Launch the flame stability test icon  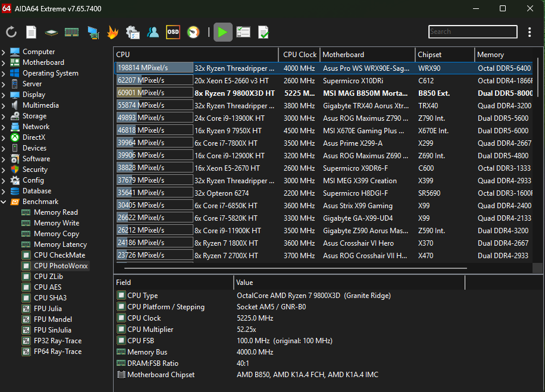pyautogui.click(x=112, y=32)
